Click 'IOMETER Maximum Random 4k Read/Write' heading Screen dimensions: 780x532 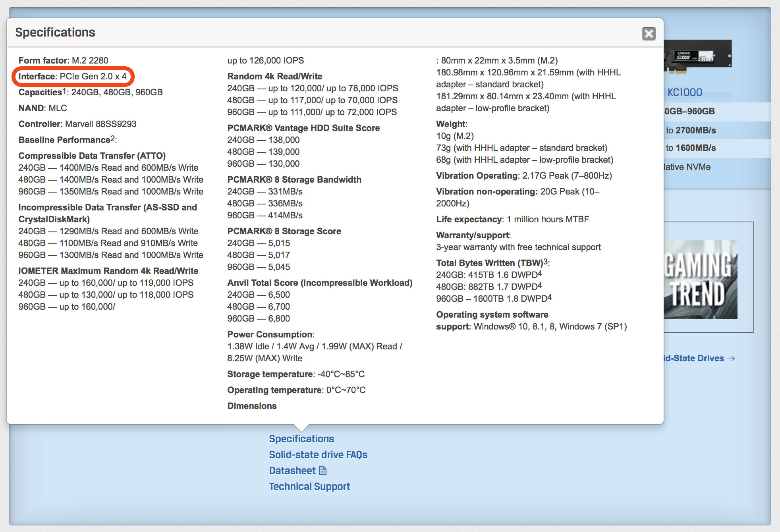(108, 271)
